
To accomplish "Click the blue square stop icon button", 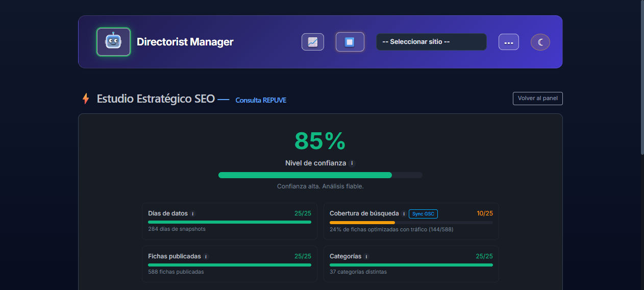I will pos(350,42).
